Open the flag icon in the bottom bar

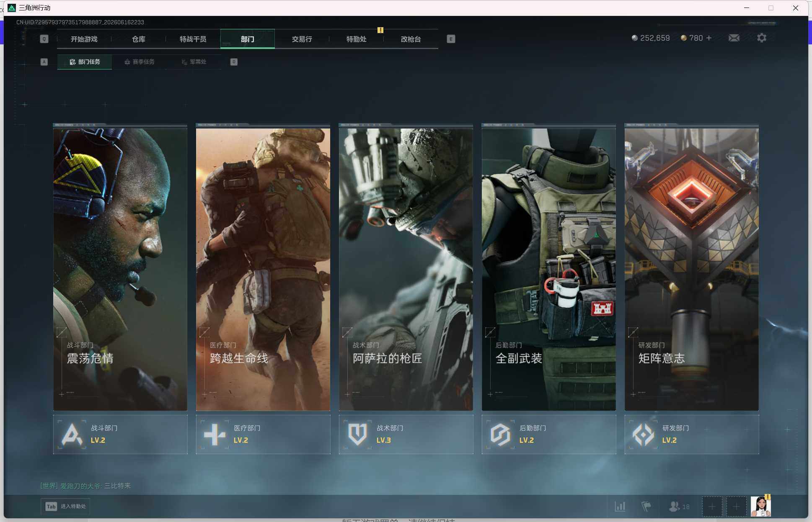click(646, 507)
